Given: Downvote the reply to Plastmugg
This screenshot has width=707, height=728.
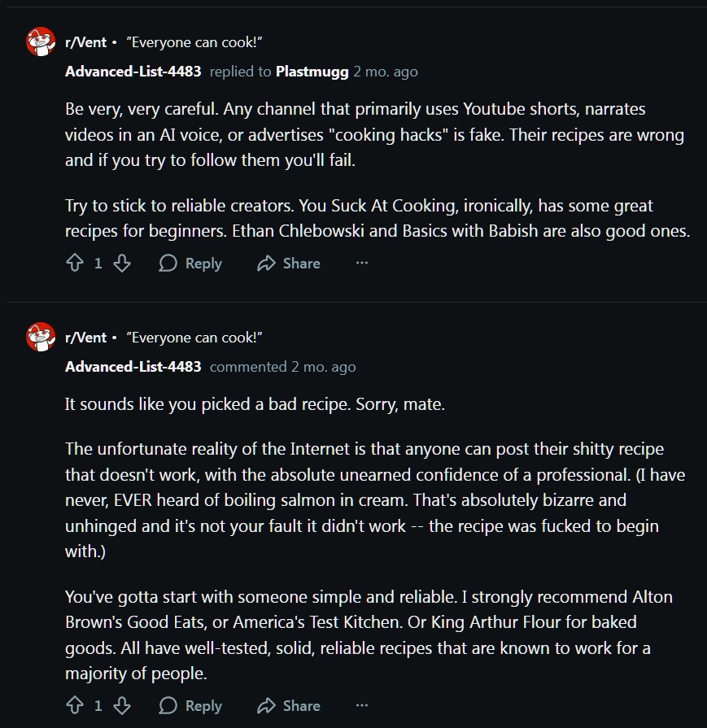Looking at the screenshot, I should (x=122, y=264).
